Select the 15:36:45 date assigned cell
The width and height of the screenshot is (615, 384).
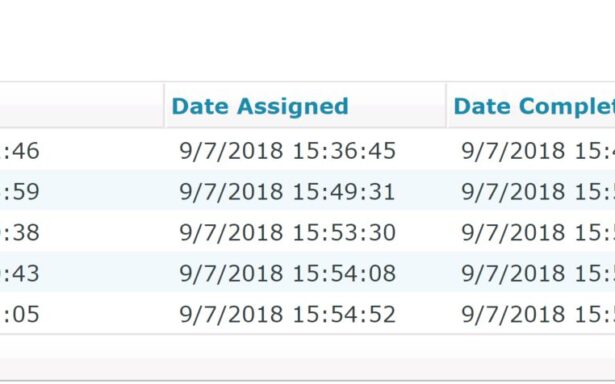tap(287, 151)
